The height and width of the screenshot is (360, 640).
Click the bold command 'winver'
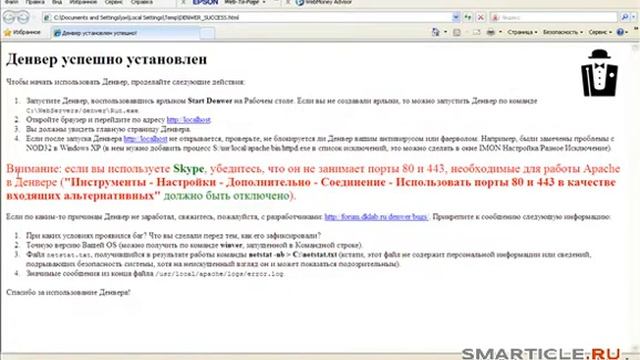pyautogui.click(x=231, y=245)
